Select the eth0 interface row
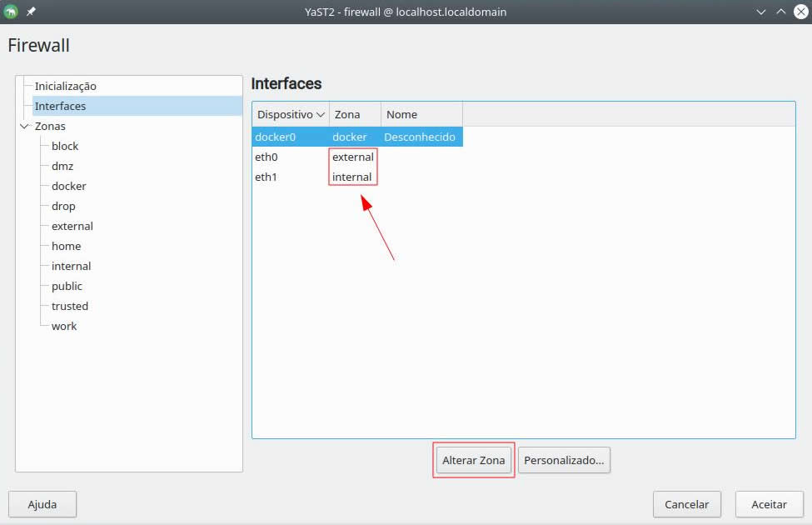Image resolution: width=812 pixels, height=525 pixels. [x=267, y=157]
